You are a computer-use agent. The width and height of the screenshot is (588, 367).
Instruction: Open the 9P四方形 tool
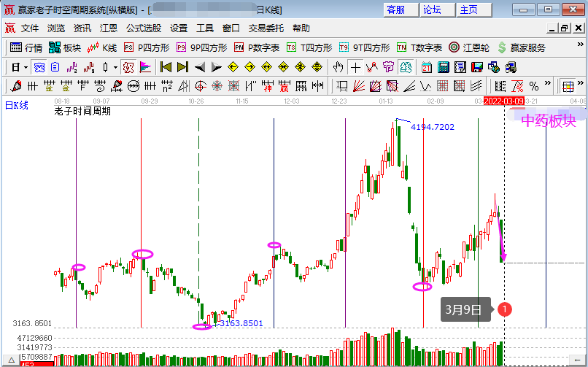[202, 47]
